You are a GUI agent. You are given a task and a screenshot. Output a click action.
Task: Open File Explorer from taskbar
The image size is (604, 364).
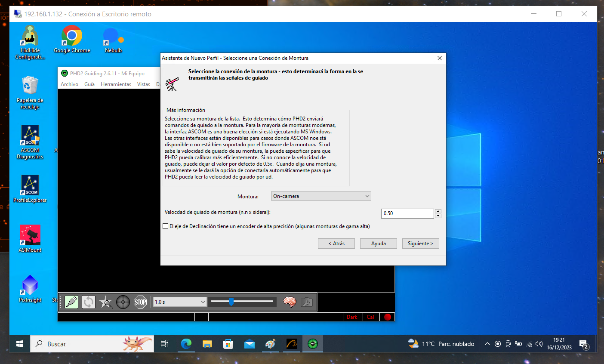coord(207,344)
